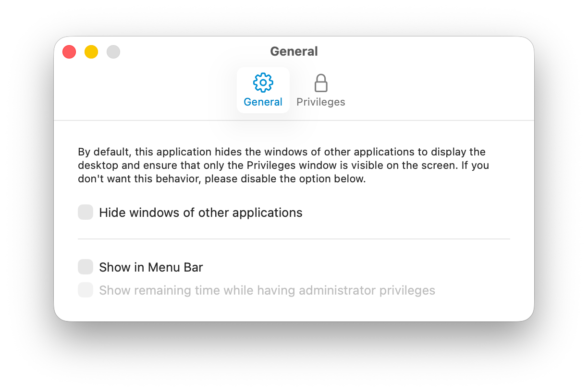Click the dimmed Show remaining time checkbox
588x392 pixels.
pos(86,290)
